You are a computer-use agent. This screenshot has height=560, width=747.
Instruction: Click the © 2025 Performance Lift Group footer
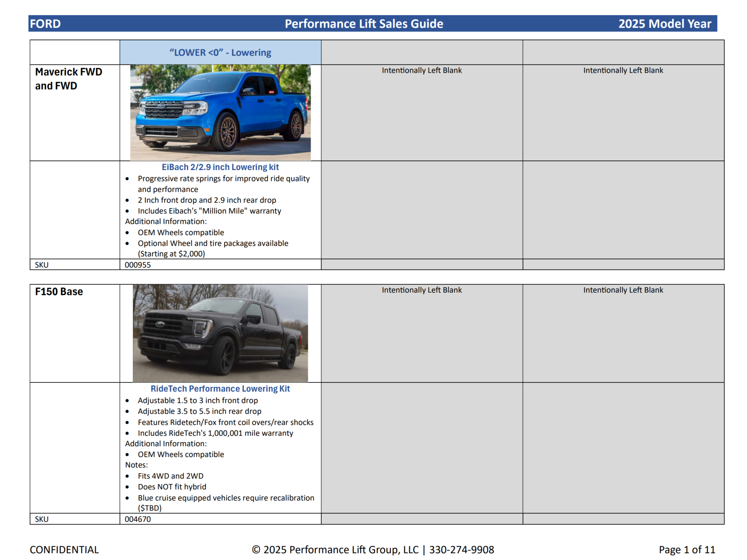pos(373,550)
